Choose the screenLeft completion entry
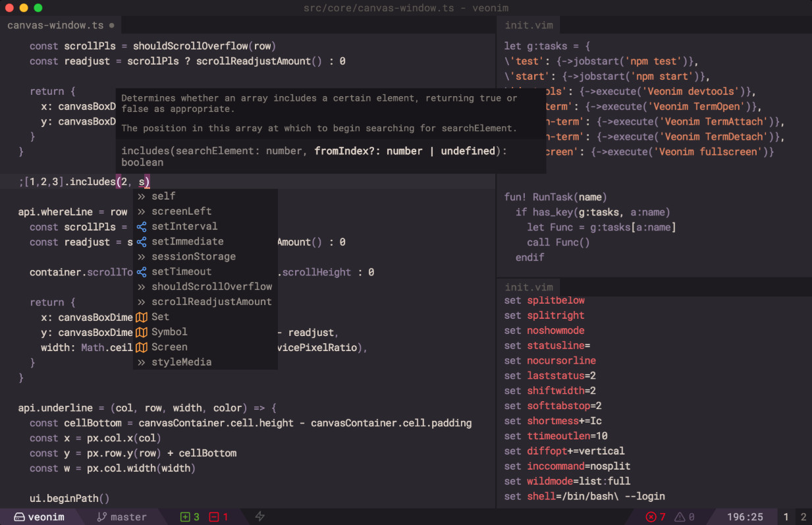 tap(205, 211)
